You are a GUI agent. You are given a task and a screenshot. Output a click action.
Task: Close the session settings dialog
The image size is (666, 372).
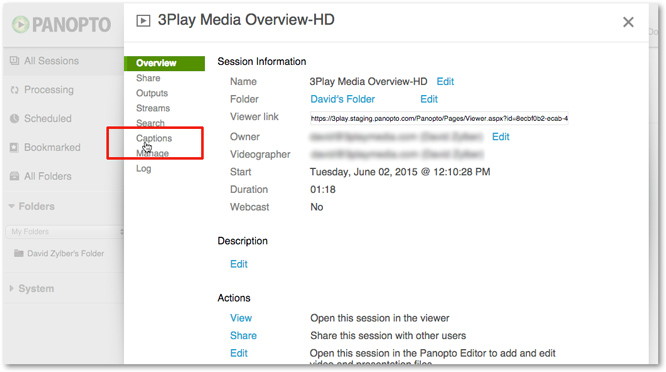tap(628, 22)
